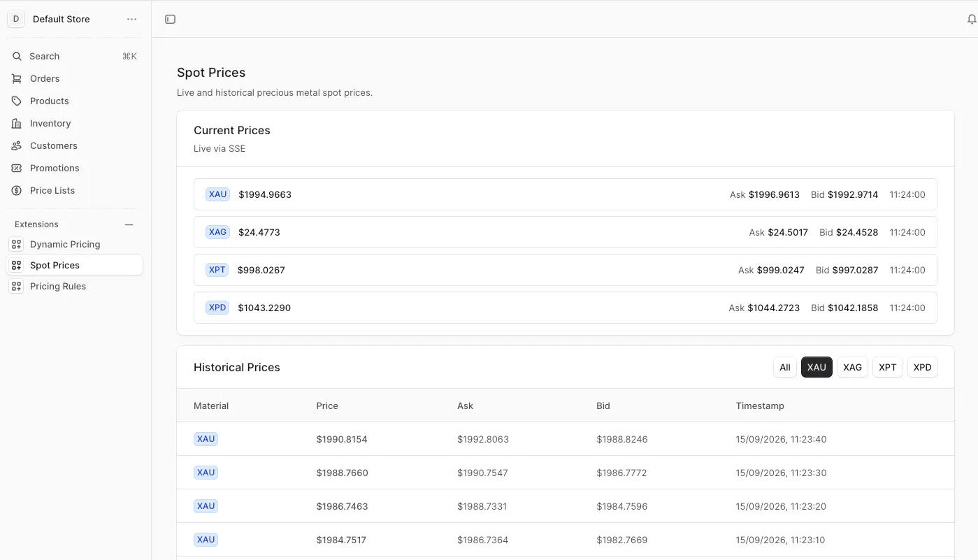
Task: Click historical price $1988.7660
Action: [x=342, y=473]
